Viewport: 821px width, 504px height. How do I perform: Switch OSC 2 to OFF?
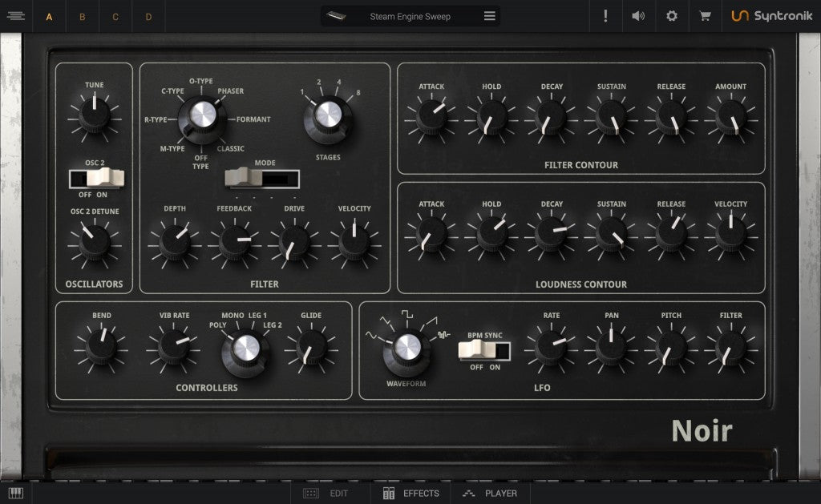[82, 178]
